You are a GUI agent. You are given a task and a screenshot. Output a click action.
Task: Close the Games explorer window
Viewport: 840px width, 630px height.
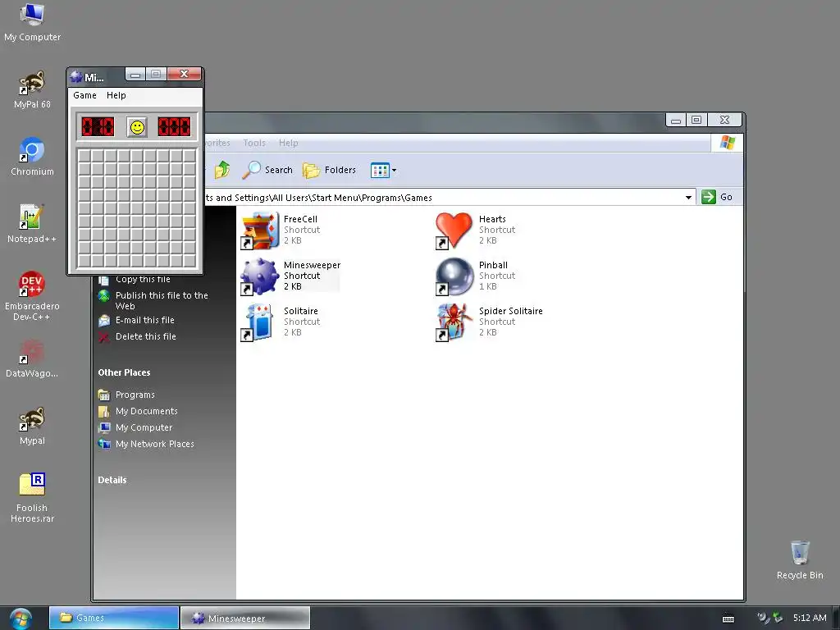click(724, 120)
